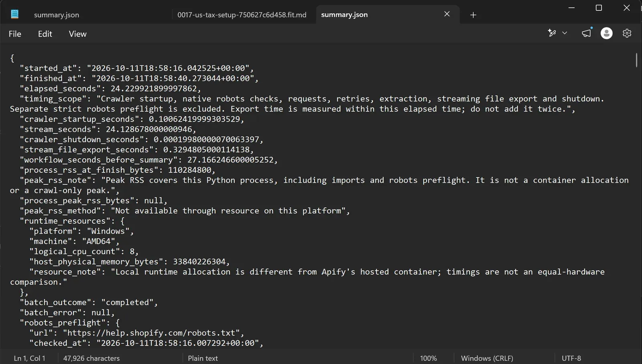Screen dimensions: 642x364
Task: Click the UTF-8 encoding indicator
Action: 571,358
